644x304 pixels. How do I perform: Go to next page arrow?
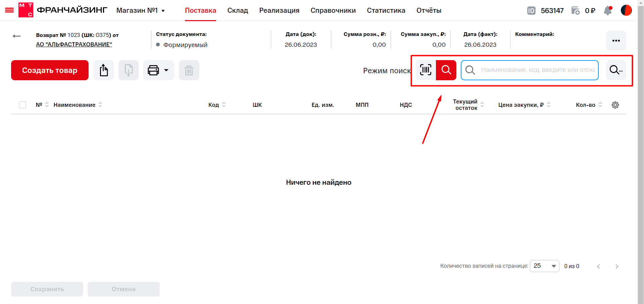617,266
